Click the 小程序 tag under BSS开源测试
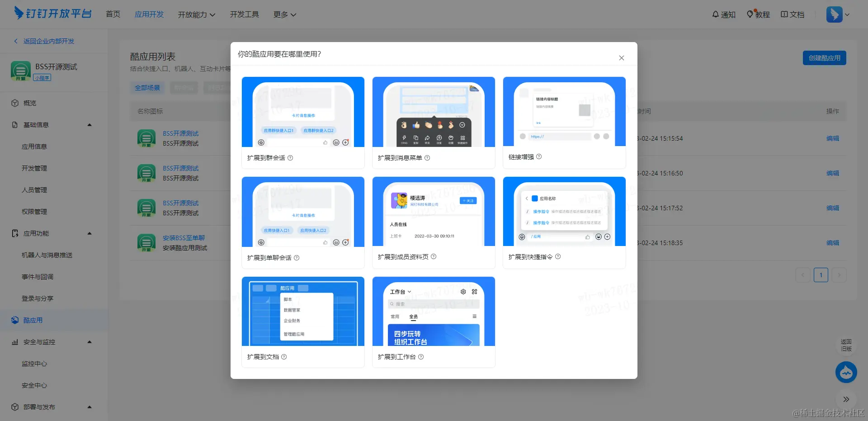Image resolution: width=868 pixels, height=421 pixels. click(42, 78)
